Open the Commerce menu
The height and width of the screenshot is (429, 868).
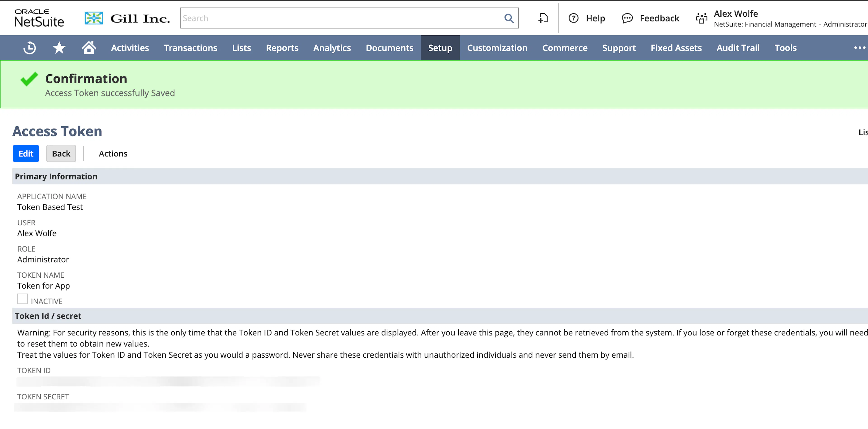tap(565, 48)
